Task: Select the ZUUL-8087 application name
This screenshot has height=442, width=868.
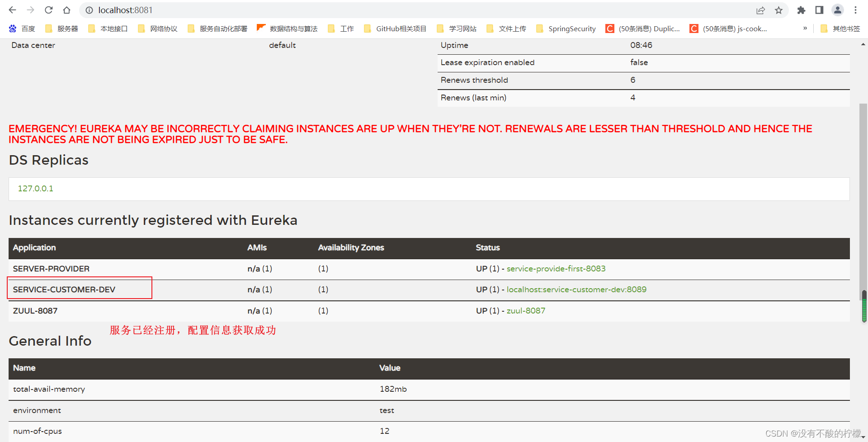Action: click(35, 311)
